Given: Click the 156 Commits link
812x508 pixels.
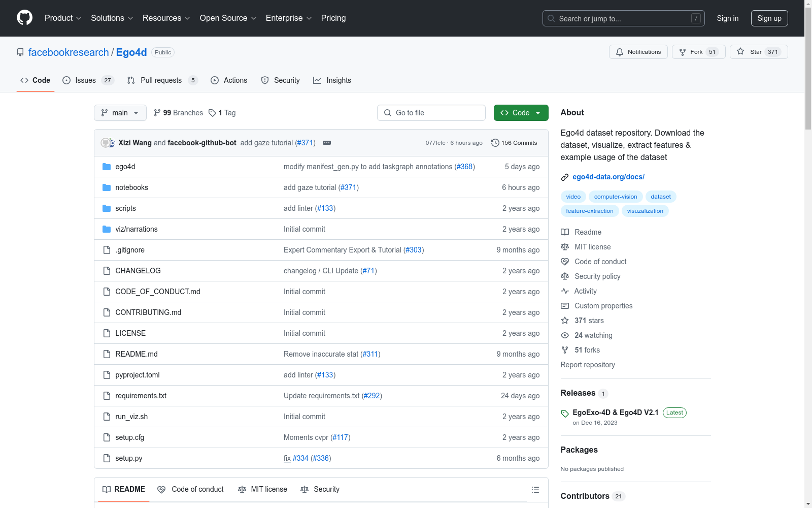Looking at the screenshot, I should click(x=514, y=143).
